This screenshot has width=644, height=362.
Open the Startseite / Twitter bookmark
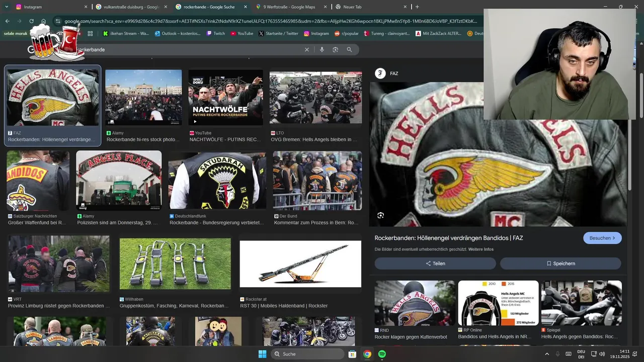pos(278,34)
